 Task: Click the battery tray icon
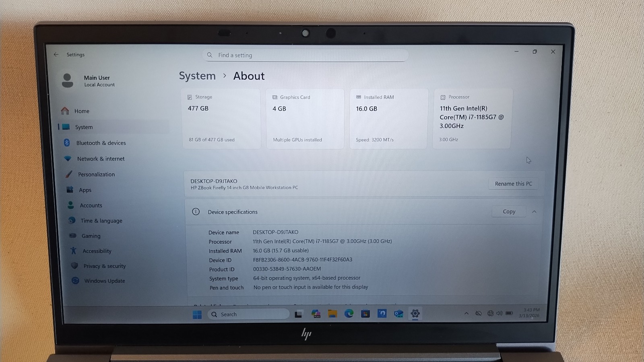coord(509,313)
